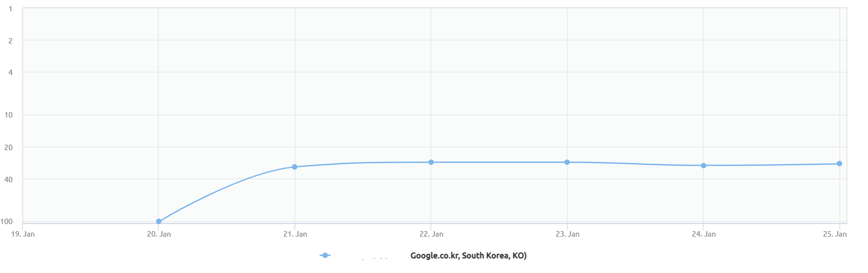
Task: Toggle the Google.co.kr South Korea legend series
Action: pos(468,256)
